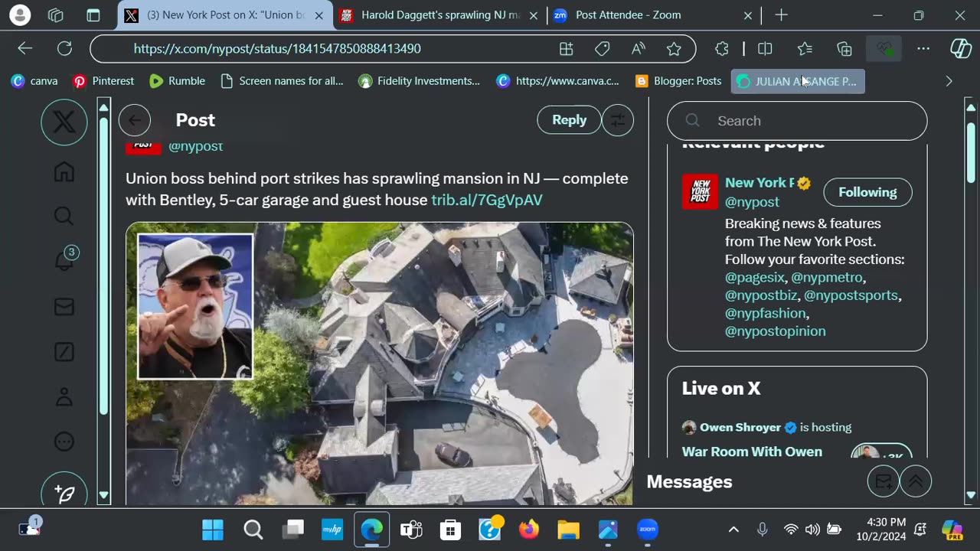Go to Home in X sidebar
Screen dimensions: 980x551
(64, 172)
